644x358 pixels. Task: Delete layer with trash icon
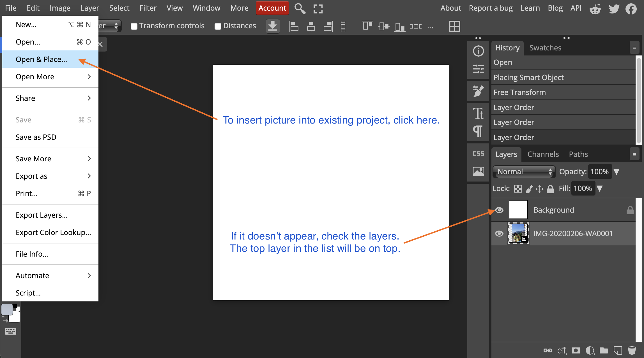[x=632, y=350]
